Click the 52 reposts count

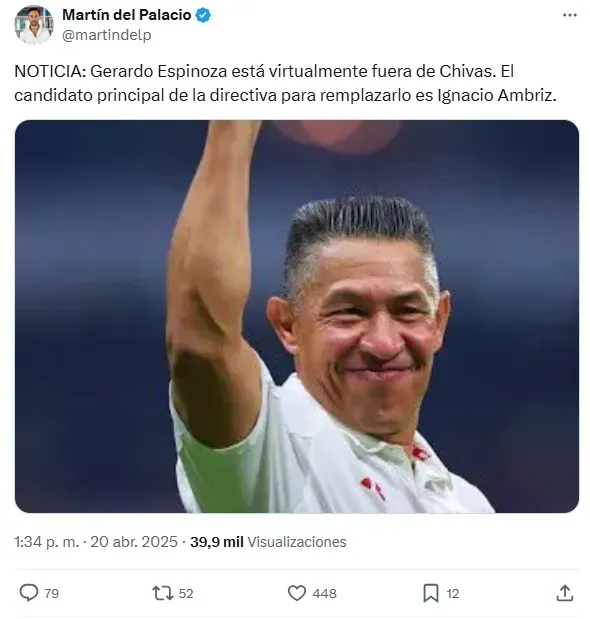pyautogui.click(x=186, y=593)
